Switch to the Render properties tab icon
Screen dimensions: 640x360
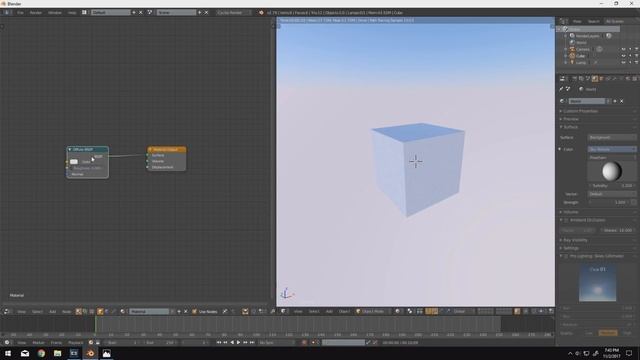[x=575, y=78]
